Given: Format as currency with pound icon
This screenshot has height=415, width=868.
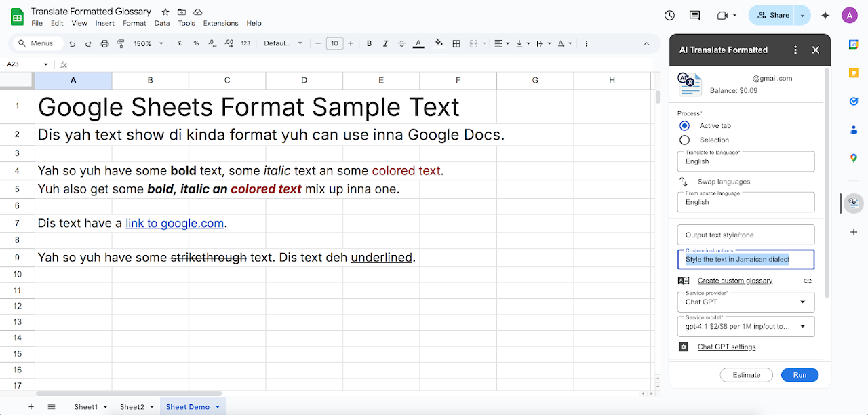Looking at the screenshot, I should 180,43.
